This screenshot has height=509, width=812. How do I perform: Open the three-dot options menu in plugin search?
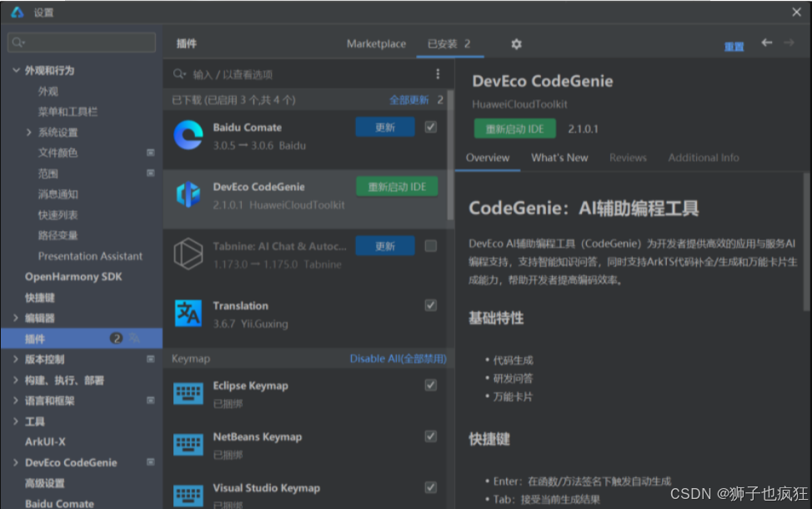point(439,74)
